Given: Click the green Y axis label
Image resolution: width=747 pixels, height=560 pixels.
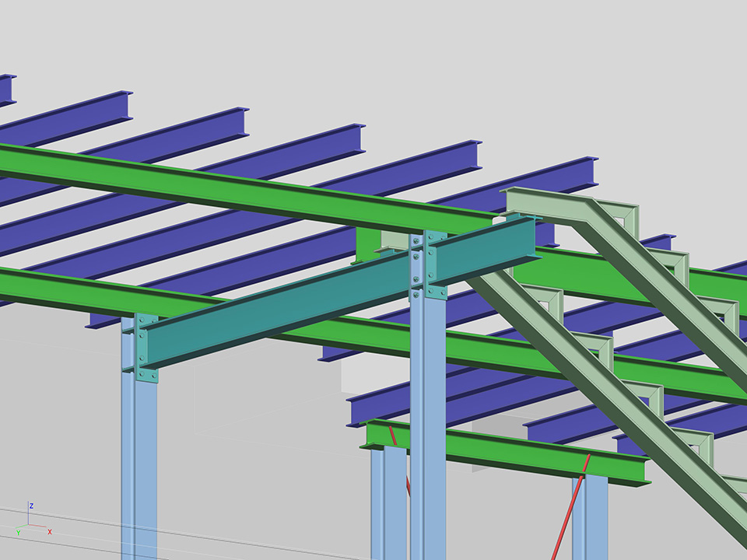Looking at the screenshot, I should click(x=18, y=533).
